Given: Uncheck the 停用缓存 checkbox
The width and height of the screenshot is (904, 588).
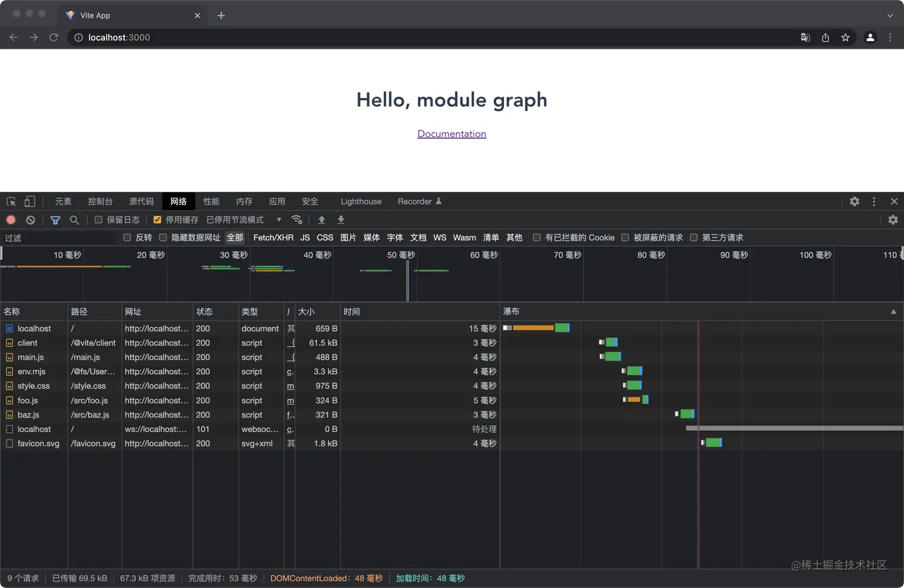Looking at the screenshot, I should pyautogui.click(x=157, y=220).
